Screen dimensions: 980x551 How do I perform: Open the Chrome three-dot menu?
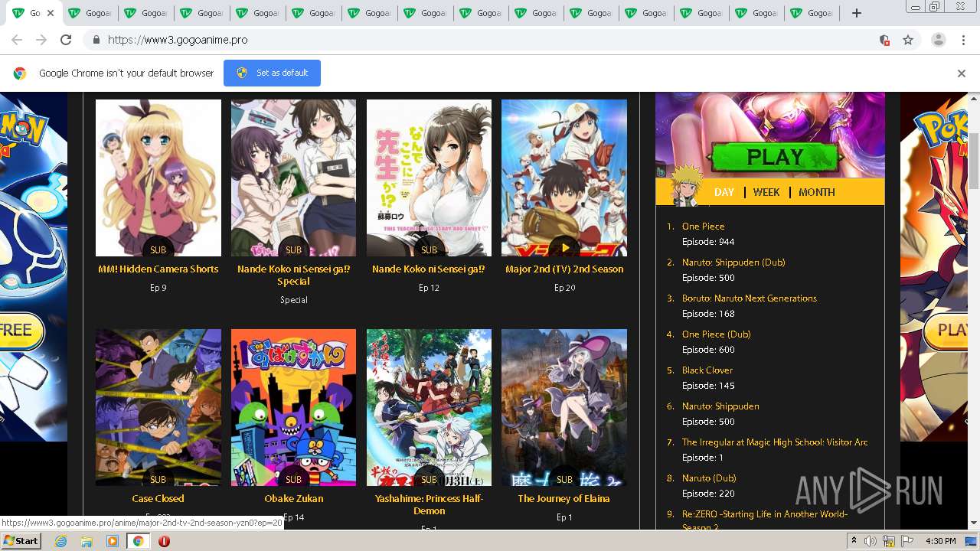coord(963,40)
